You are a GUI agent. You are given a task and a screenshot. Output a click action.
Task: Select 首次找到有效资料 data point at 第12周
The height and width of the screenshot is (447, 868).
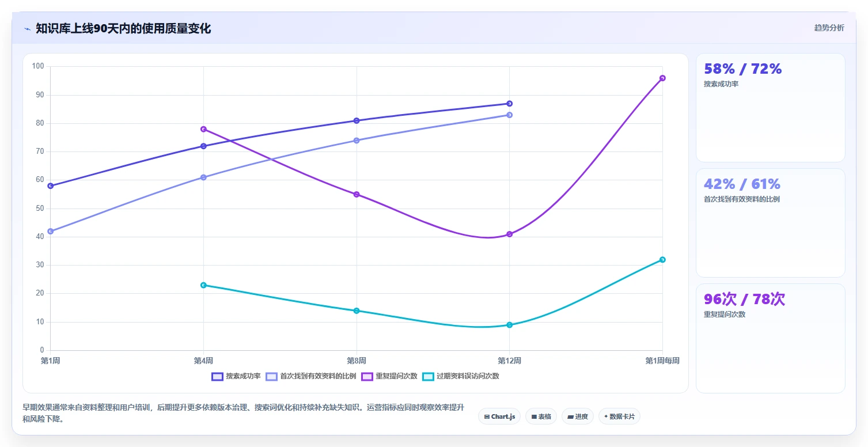(509, 115)
